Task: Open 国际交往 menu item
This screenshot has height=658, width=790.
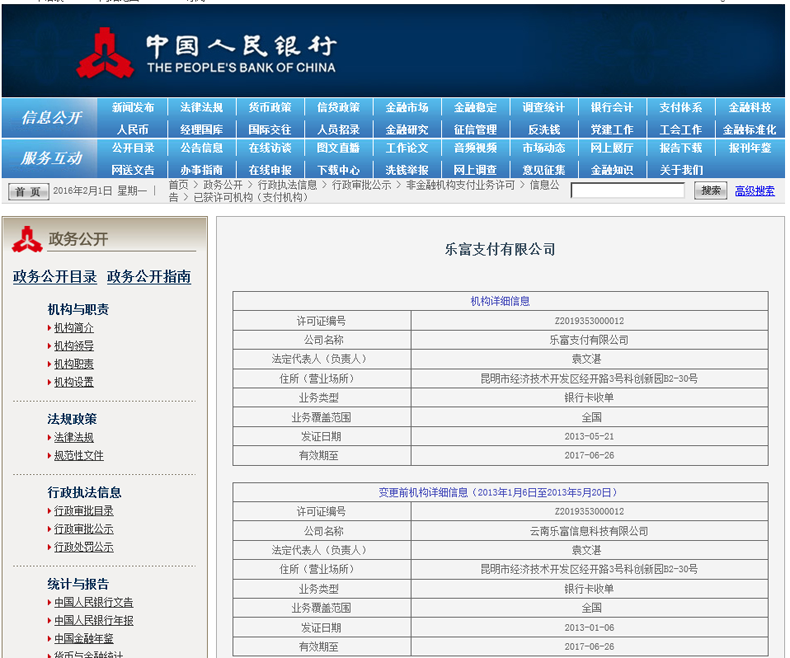Action: point(270,129)
